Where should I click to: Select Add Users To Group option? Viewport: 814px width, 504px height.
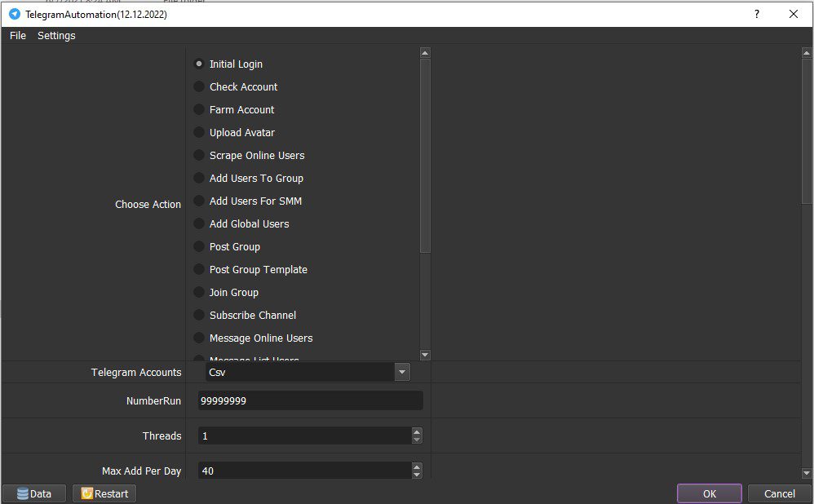249,178
